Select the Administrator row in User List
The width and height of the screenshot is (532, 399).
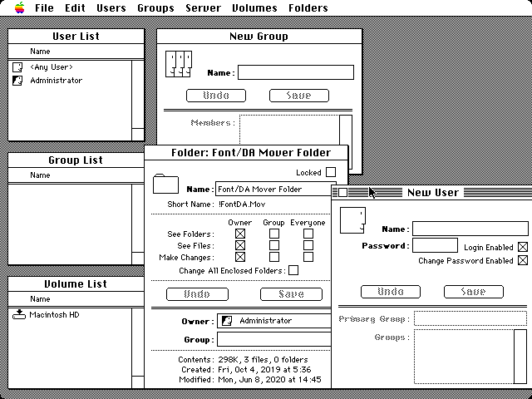pyautogui.click(x=70, y=81)
